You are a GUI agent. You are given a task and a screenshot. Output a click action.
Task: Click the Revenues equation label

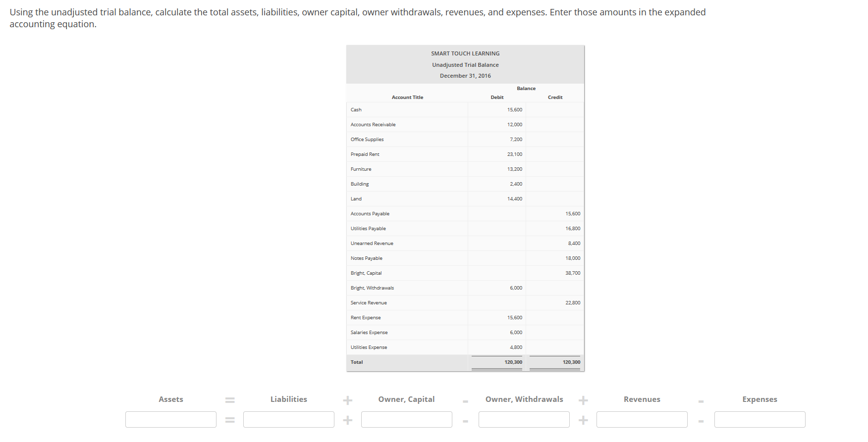click(642, 399)
